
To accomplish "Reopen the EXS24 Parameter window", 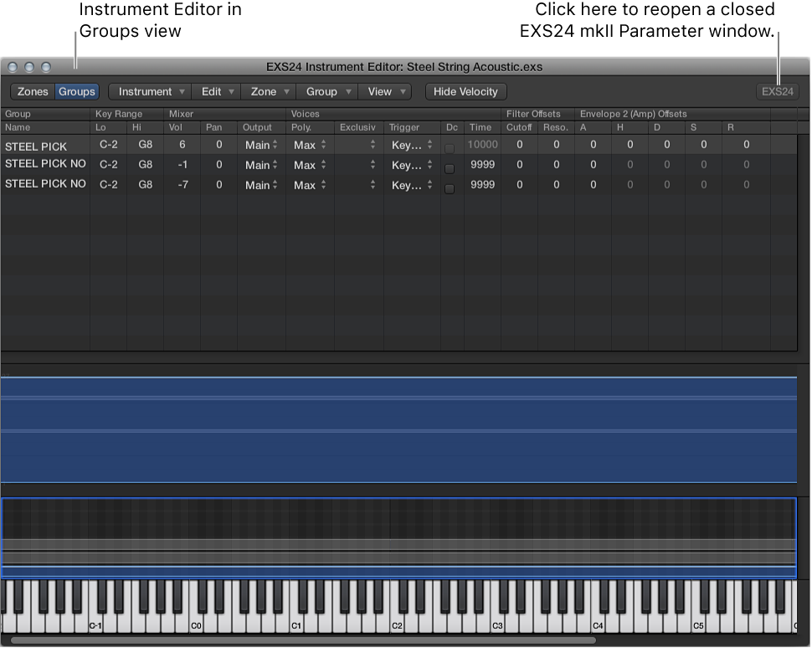I will click(777, 91).
